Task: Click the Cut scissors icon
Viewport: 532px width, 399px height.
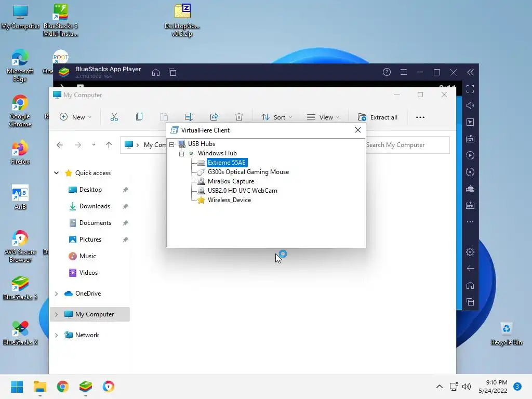Action: (114, 117)
